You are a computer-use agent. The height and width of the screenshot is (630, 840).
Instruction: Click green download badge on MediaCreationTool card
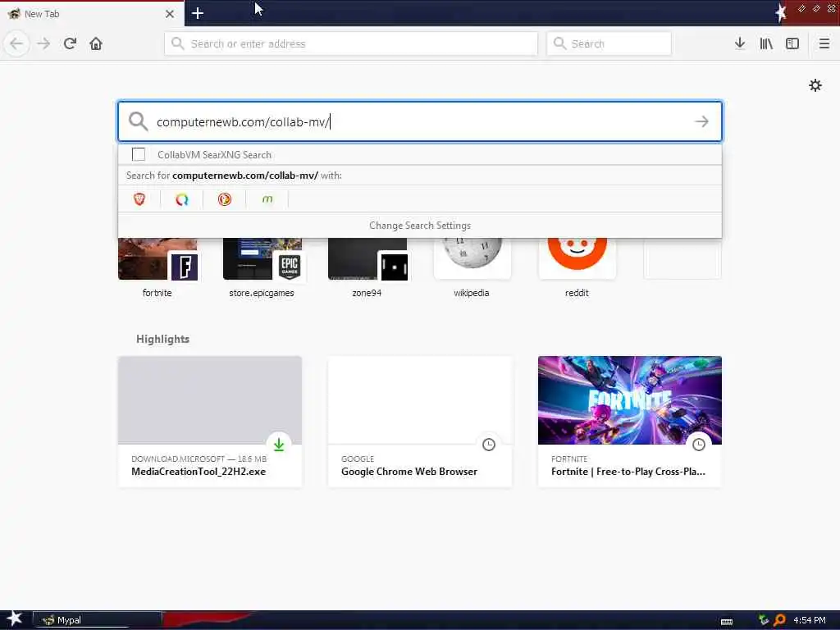(279, 444)
